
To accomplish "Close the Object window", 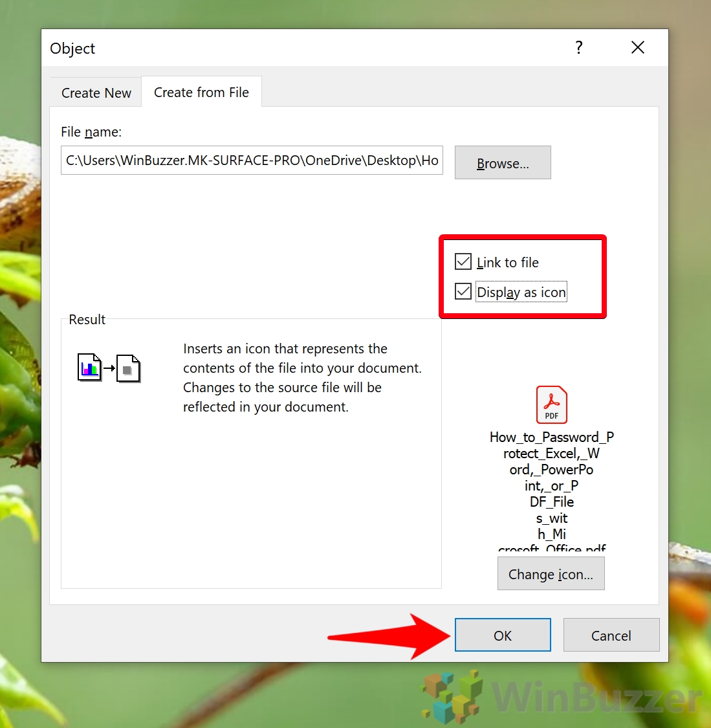I will (x=637, y=47).
